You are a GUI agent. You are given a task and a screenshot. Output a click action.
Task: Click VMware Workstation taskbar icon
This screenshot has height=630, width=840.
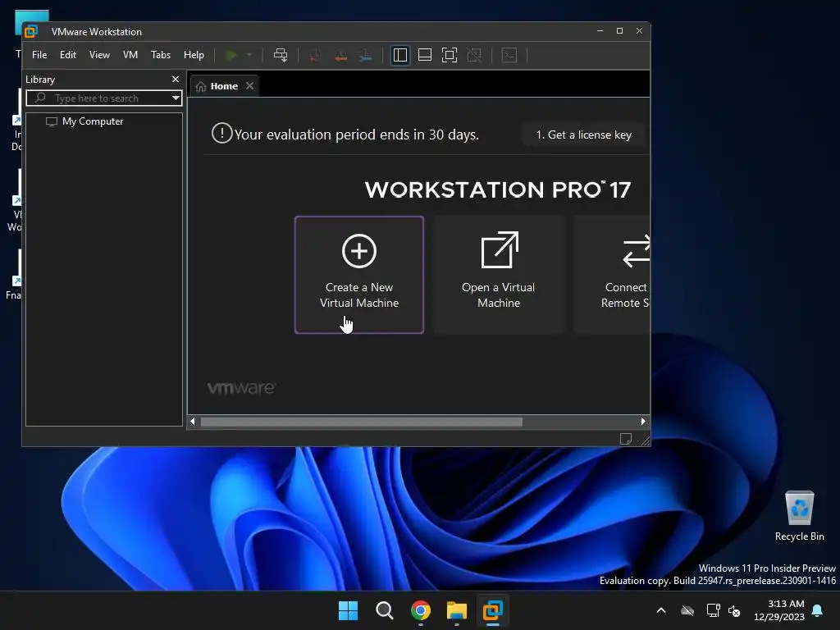point(493,610)
